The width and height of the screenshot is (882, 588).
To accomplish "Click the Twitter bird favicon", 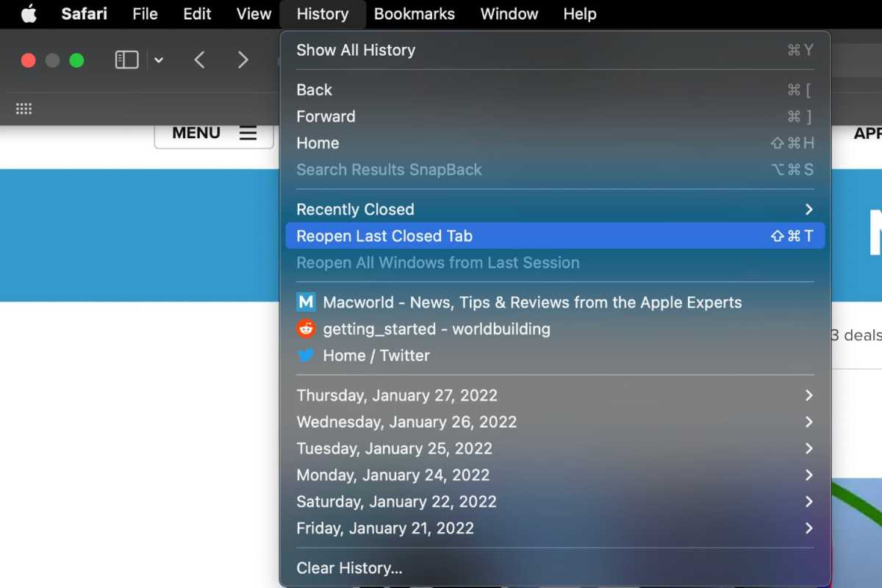I will [x=306, y=355].
